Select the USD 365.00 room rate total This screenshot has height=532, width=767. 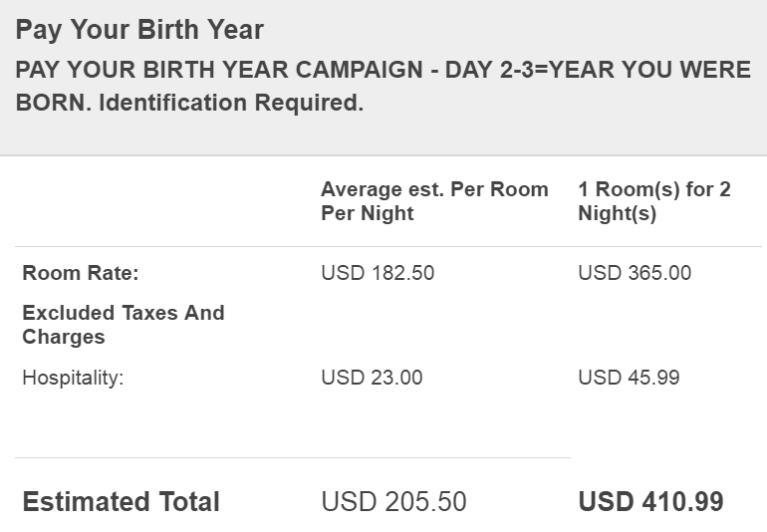pos(635,273)
